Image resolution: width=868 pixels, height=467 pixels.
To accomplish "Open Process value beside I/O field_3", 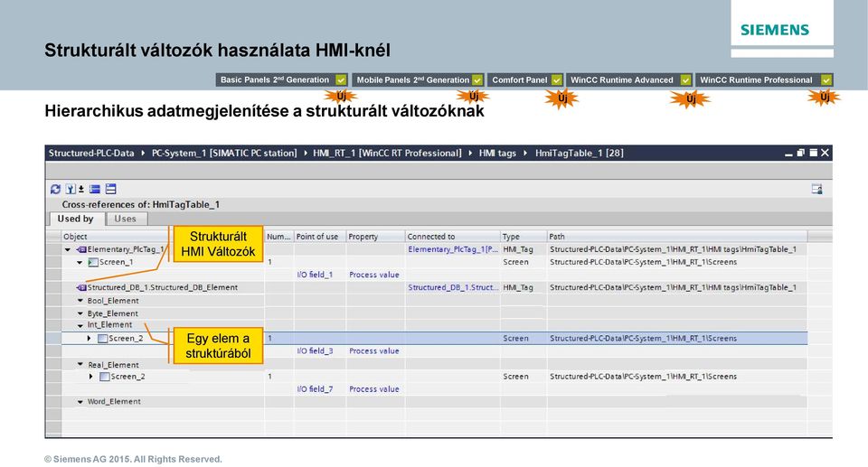I will (x=374, y=351).
